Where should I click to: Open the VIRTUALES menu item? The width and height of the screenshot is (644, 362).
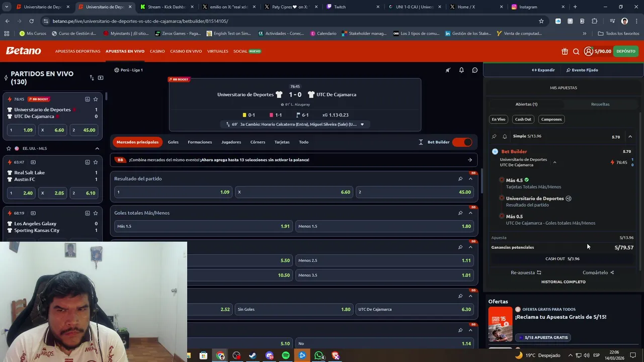click(x=218, y=51)
